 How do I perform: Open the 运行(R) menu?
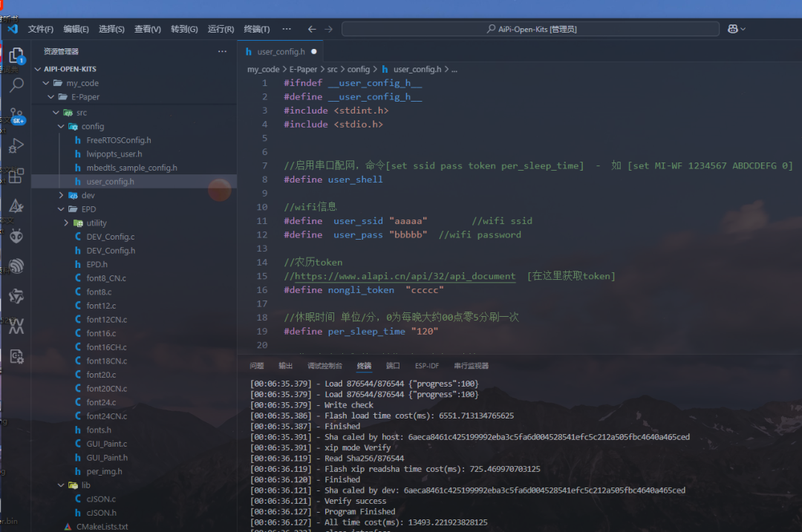tap(221, 29)
